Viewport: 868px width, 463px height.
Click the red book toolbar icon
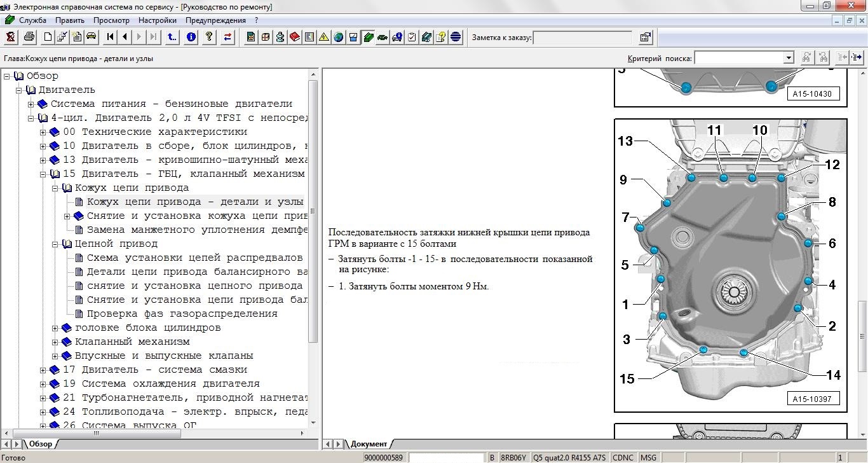(294, 37)
